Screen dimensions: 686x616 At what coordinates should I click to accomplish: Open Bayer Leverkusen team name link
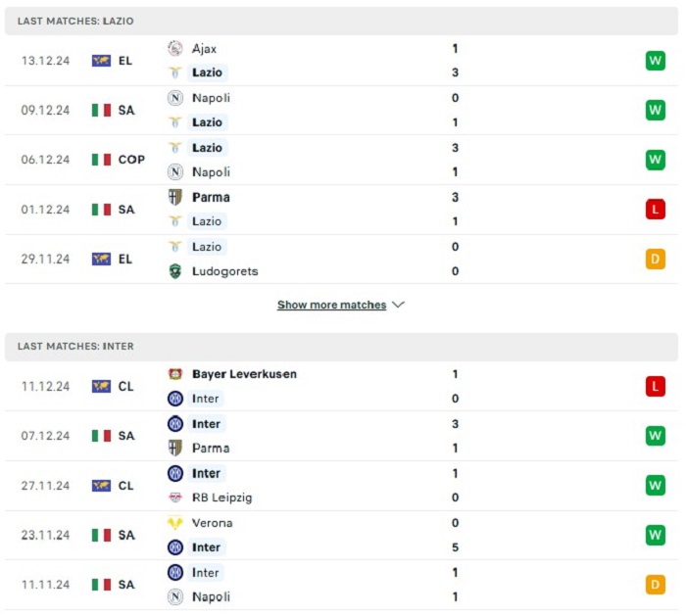tap(245, 374)
